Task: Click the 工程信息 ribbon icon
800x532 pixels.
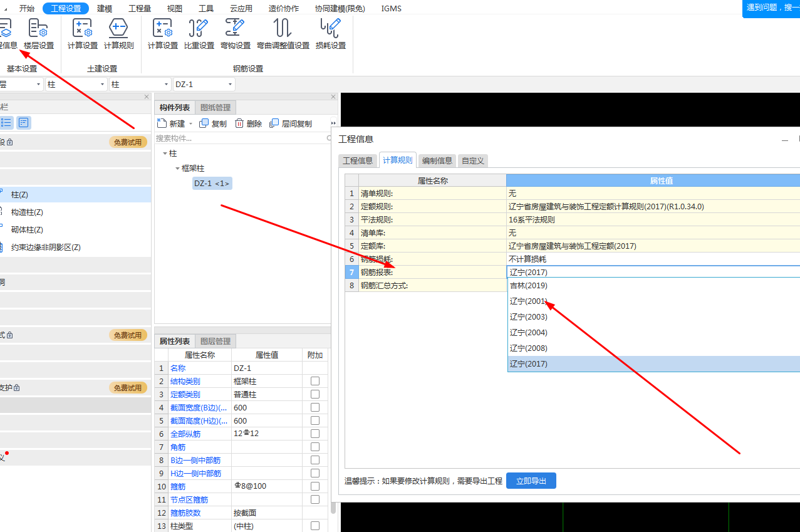Action: [6, 34]
